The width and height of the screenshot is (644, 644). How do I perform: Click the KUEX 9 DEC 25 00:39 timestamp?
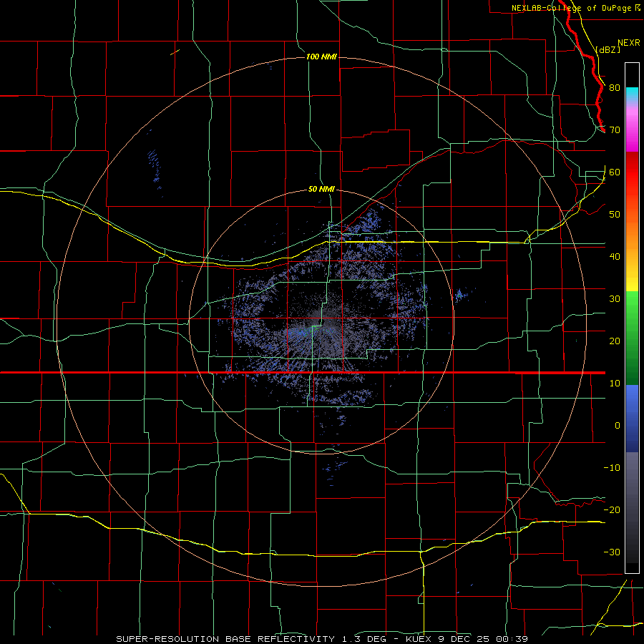tap(467, 639)
